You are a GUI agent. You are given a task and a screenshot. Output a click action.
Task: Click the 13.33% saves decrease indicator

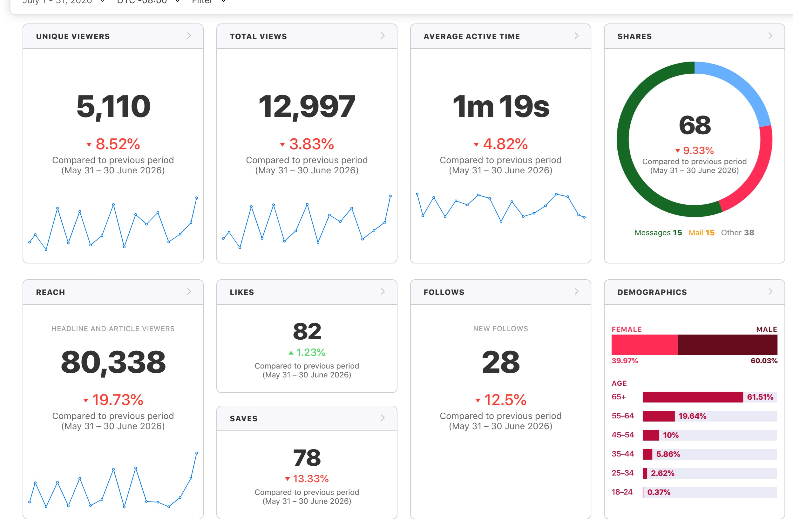pos(307,478)
